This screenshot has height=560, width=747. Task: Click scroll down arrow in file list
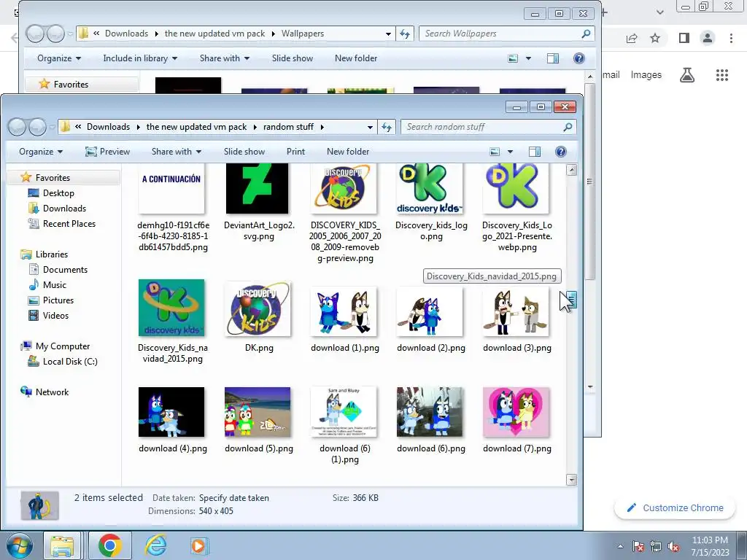click(x=571, y=480)
